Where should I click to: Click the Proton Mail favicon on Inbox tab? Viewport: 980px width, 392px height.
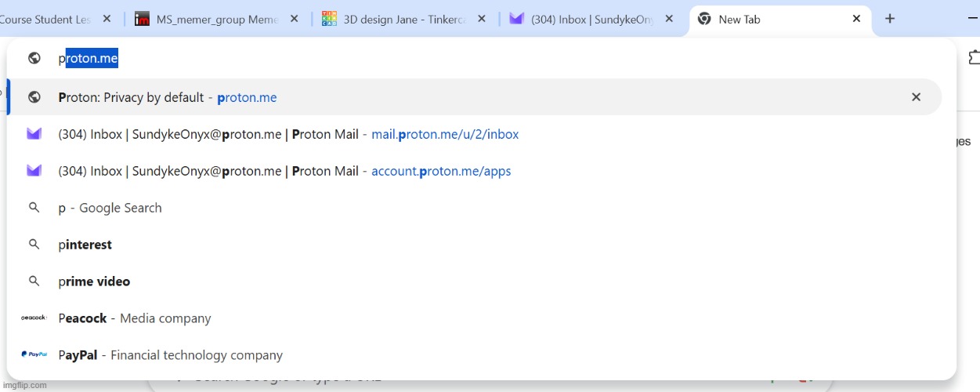[516, 19]
